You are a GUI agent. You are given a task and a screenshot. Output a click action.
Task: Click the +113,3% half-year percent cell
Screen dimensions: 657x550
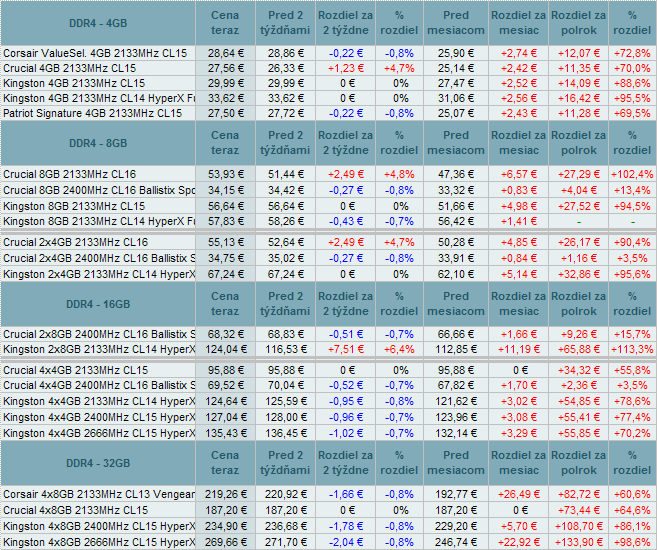coord(632,349)
